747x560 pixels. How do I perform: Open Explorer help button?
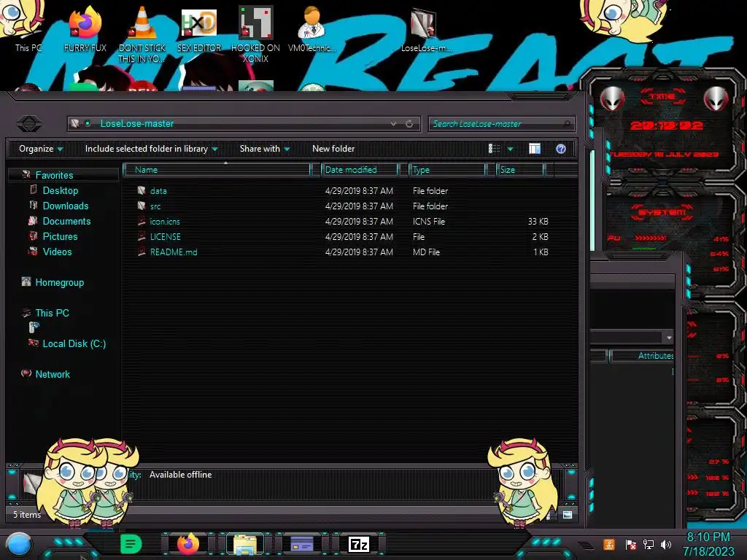coord(561,149)
